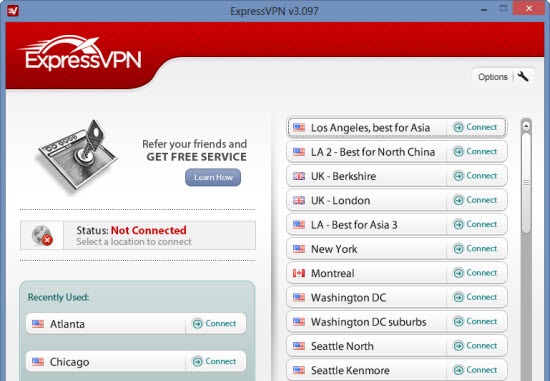Screen dimensions: 550x381
Task: Click the UK flag beside UK - Berkshire
Action: point(299,176)
